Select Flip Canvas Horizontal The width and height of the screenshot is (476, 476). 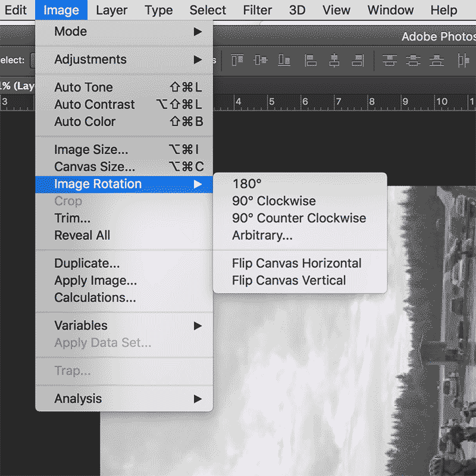pos(296,263)
